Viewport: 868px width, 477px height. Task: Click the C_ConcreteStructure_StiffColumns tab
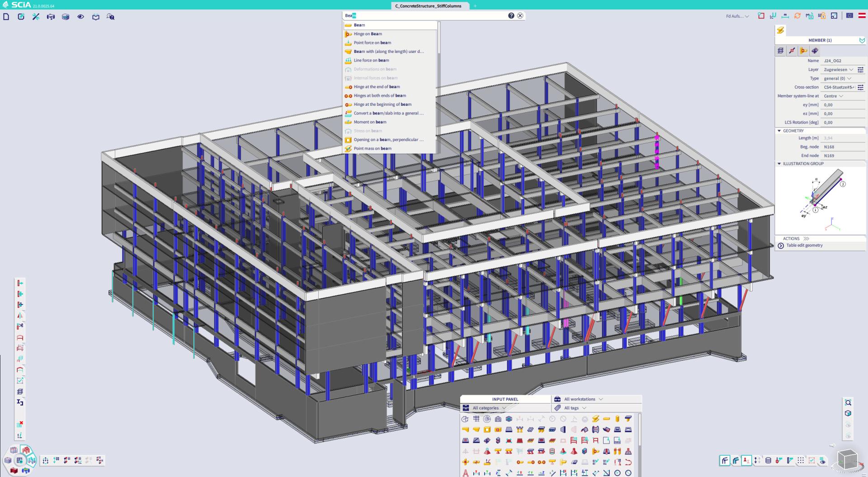point(429,6)
